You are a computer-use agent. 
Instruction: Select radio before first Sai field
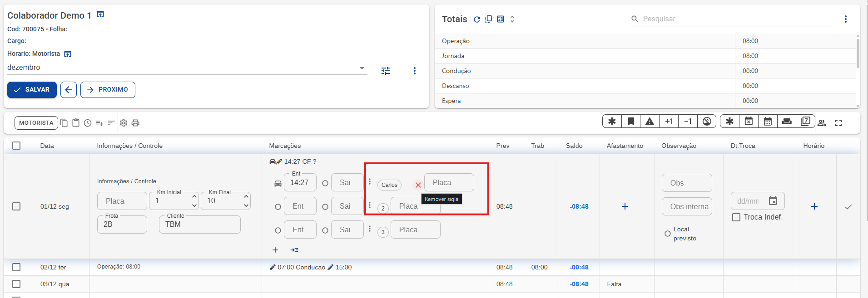tap(325, 183)
